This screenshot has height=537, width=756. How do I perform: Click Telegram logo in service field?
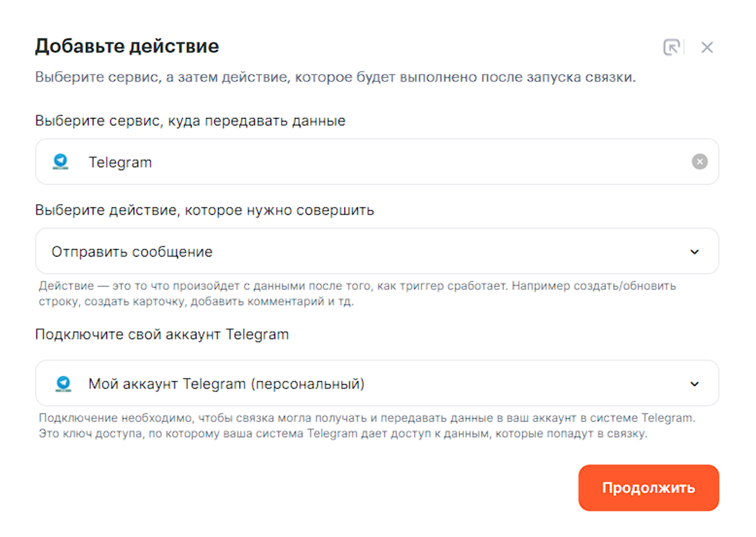(61, 162)
